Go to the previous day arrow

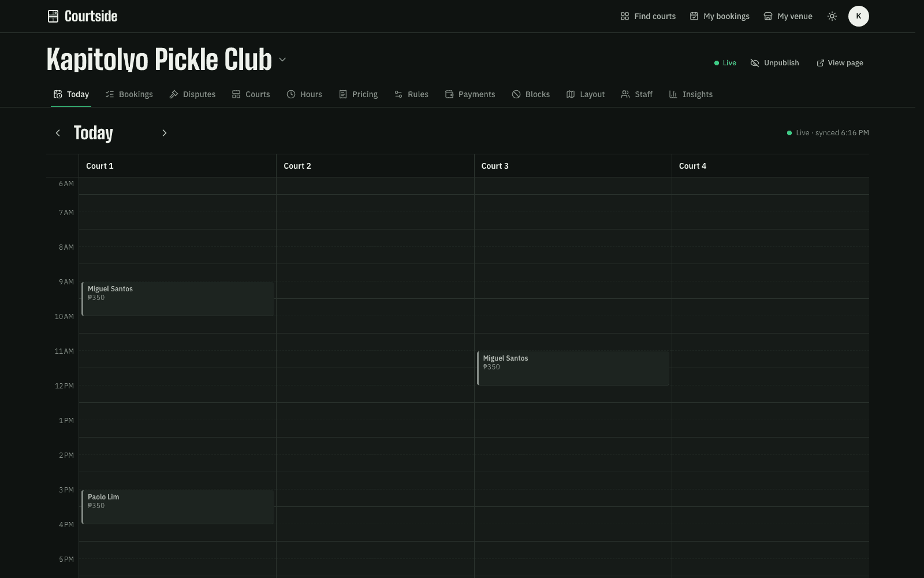pyautogui.click(x=58, y=133)
